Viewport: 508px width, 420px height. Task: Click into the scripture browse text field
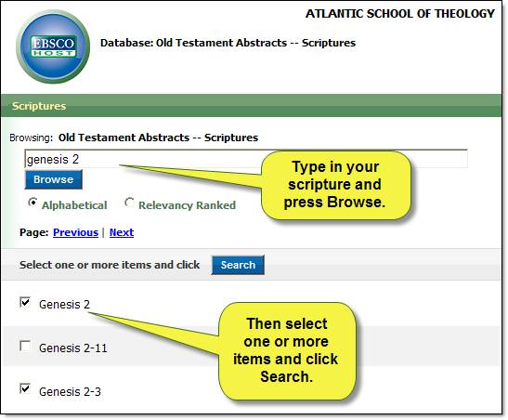point(246,159)
